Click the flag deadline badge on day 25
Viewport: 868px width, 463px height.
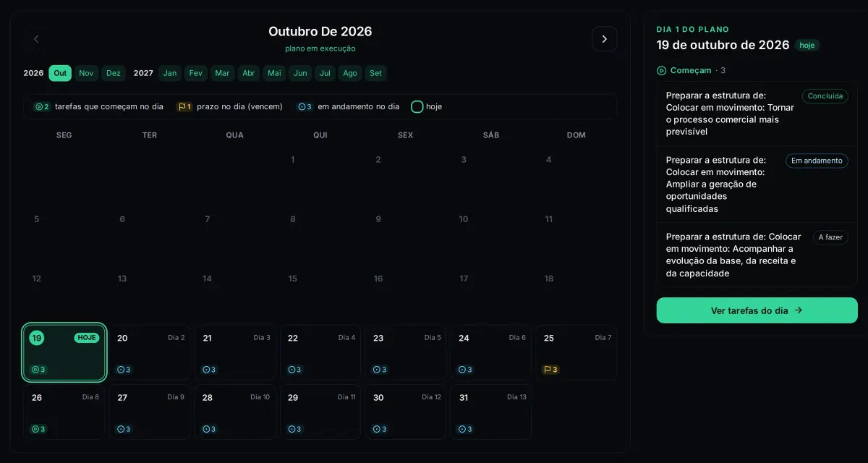[550, 370]
